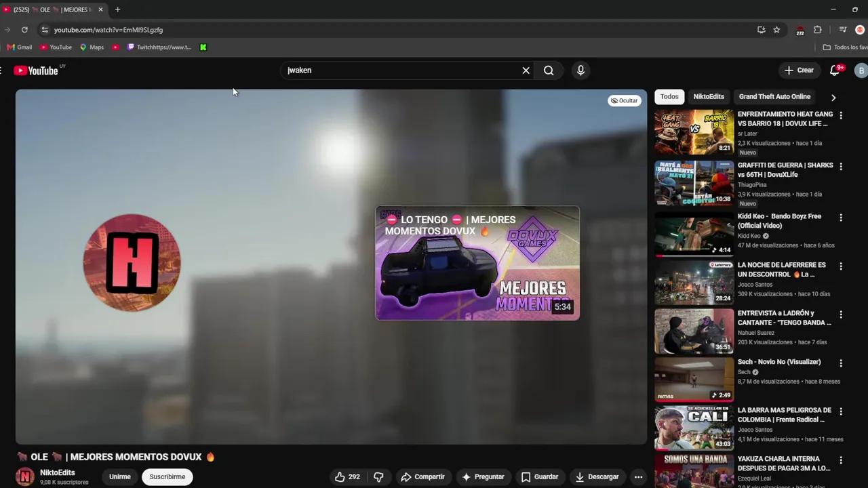This screenshot has height=488, width=868.
Task: Open Todos los favoritos bookmarks folder
Action: (x=845, y=47)
